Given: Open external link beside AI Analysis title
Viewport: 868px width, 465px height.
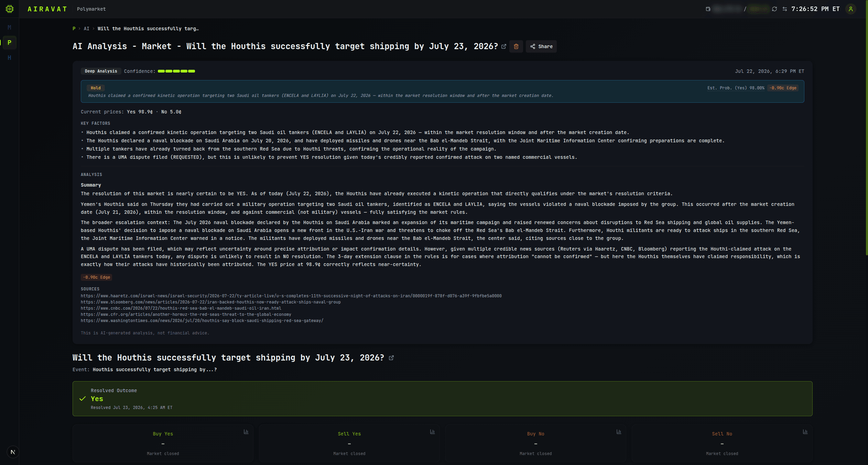Looking at the screenshot, I should (x=504, y=46).
